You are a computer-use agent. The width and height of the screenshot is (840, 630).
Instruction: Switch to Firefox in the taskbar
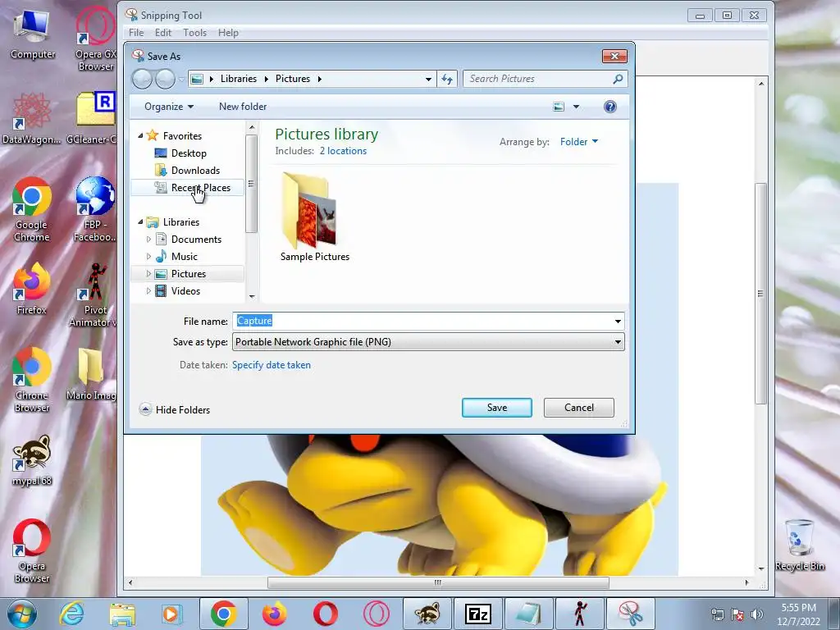274,614
